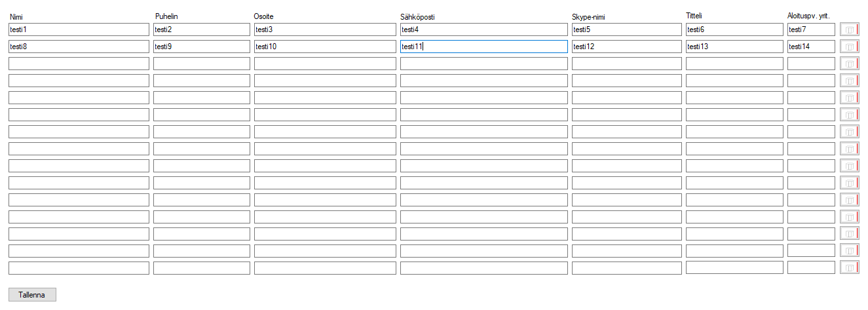The height and width of the screenshot is (310, 868).
Task: Click the Titteli field containing testi13
Action: pos(734,47)
